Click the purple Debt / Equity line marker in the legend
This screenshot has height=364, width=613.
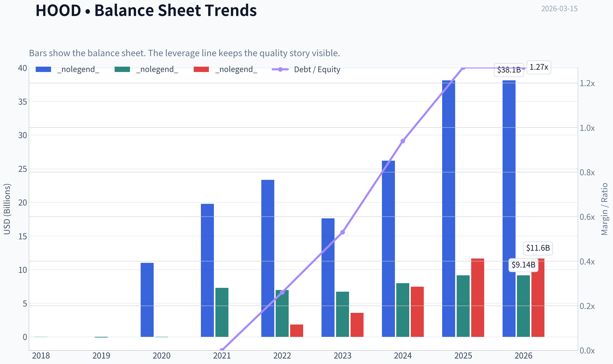(280, 69)
